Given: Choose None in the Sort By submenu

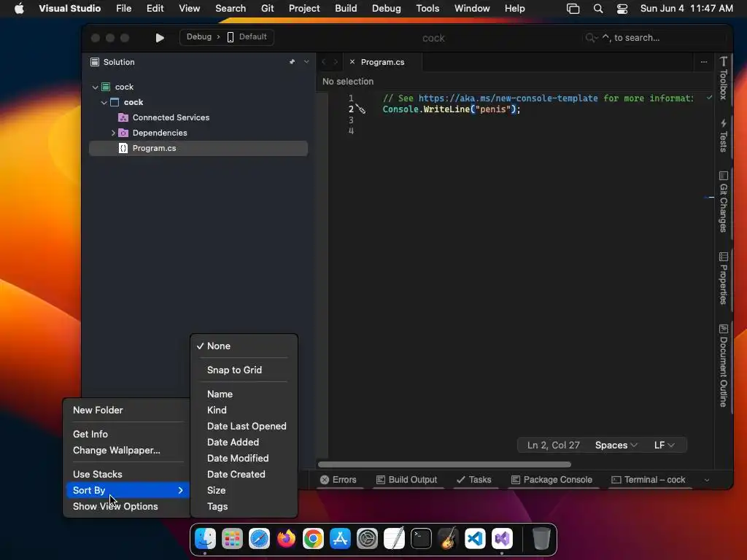Looking at the screenshot, I should 244,346.
